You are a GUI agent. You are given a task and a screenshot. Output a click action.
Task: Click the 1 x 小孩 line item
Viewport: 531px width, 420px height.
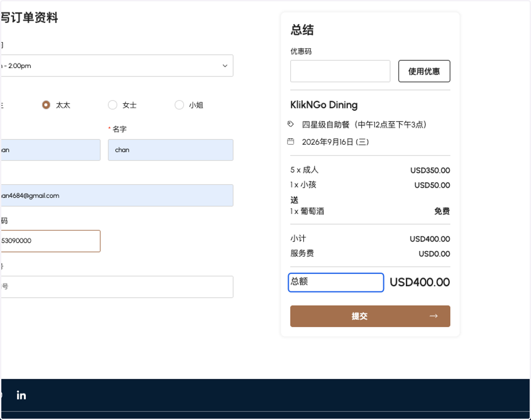303,185
